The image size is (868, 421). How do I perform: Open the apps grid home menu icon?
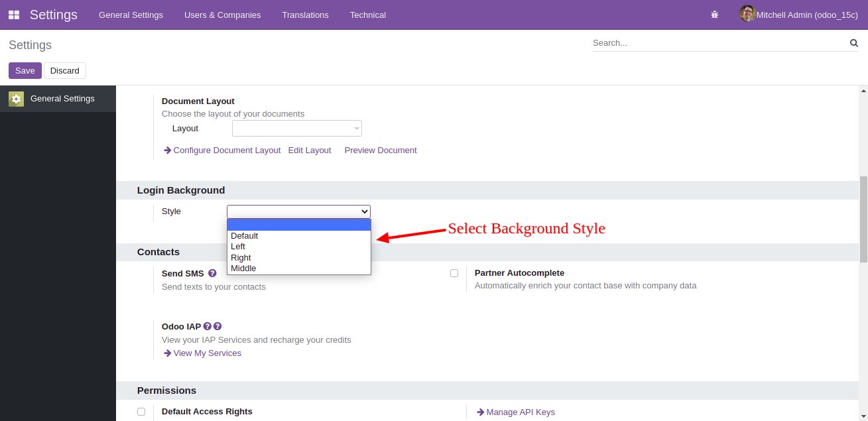(x=14, y=15)
